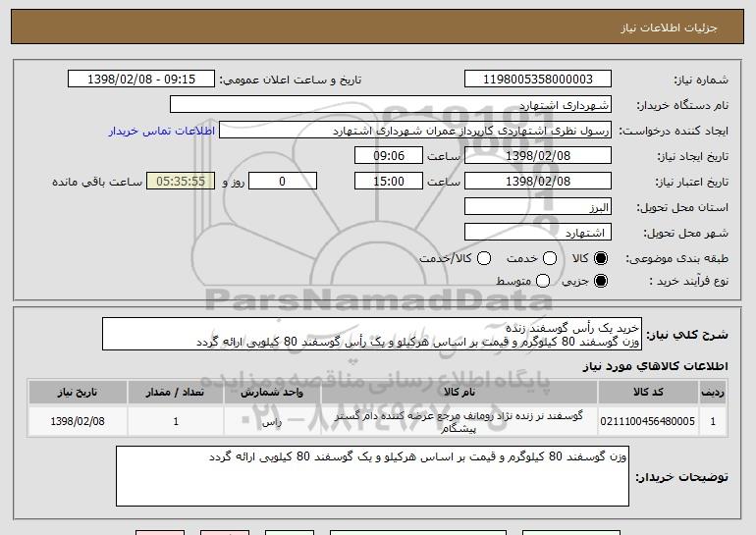
Task: Click the نام کالا column header
Action: tap(459, 393)
